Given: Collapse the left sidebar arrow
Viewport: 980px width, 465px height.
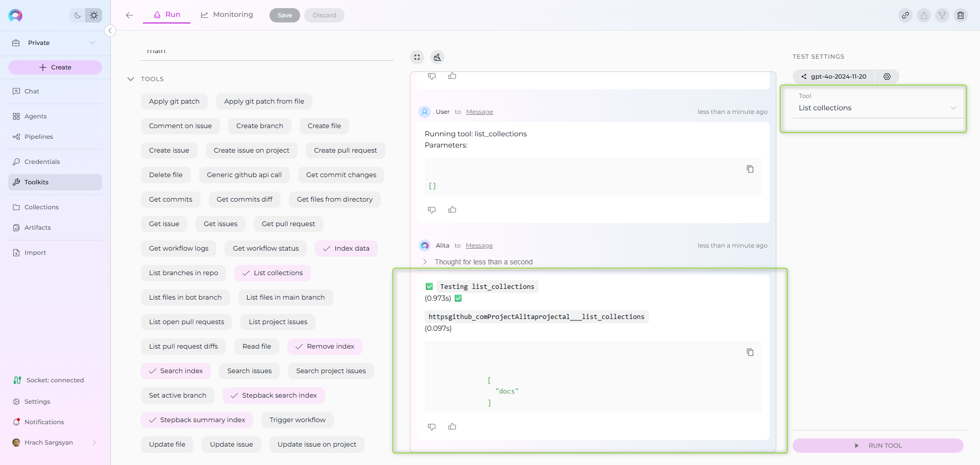Looking at the screenshot, I should pyautogui.click(x=110, y=31).
